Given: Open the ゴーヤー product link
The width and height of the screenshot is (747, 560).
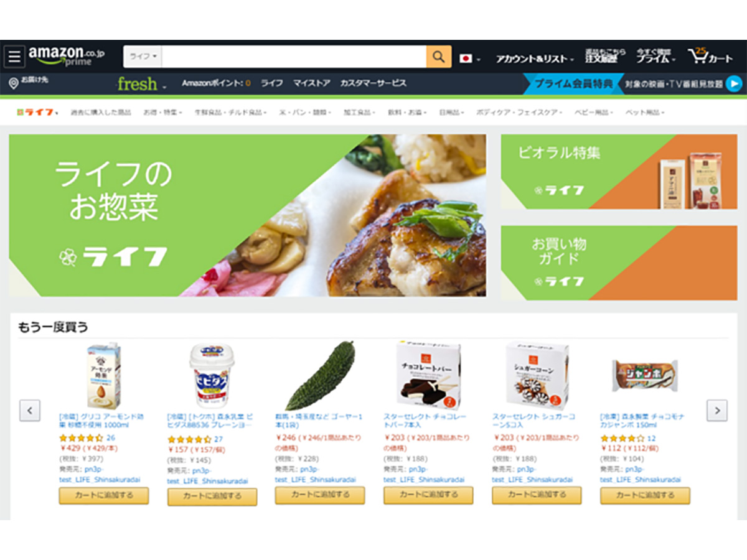Looking at the screenshot, I should 318,421.
